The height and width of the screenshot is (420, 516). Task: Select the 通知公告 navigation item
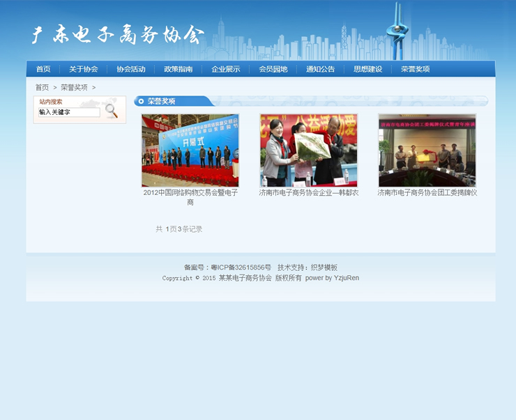pos(320,69)
